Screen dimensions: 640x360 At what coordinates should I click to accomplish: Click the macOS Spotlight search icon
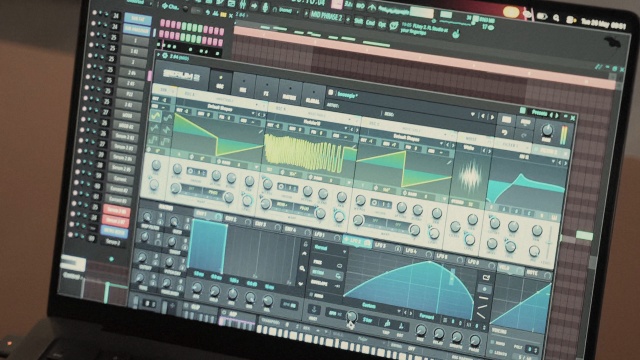[x=556, y=18]
